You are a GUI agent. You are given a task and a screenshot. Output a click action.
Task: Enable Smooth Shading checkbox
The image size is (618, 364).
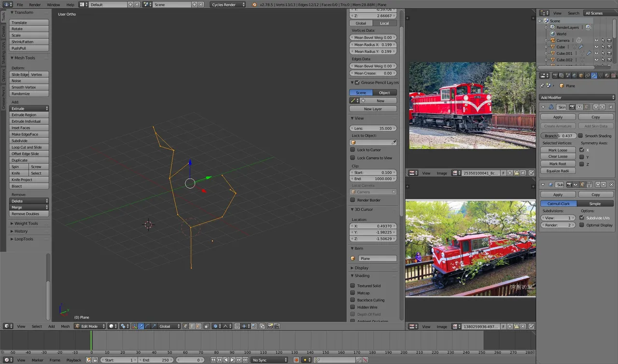click(581, 136)
